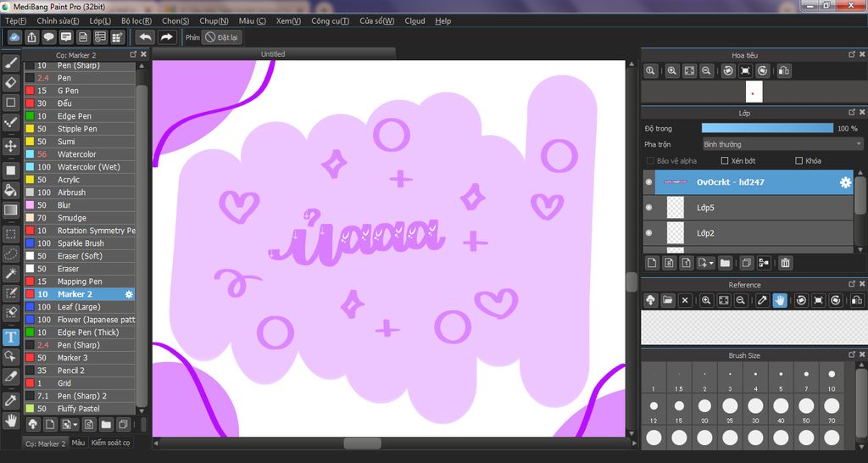Hide the Lớp2 layer
Viewport: 868px width, 463px height.
click(x=648, y=233)
